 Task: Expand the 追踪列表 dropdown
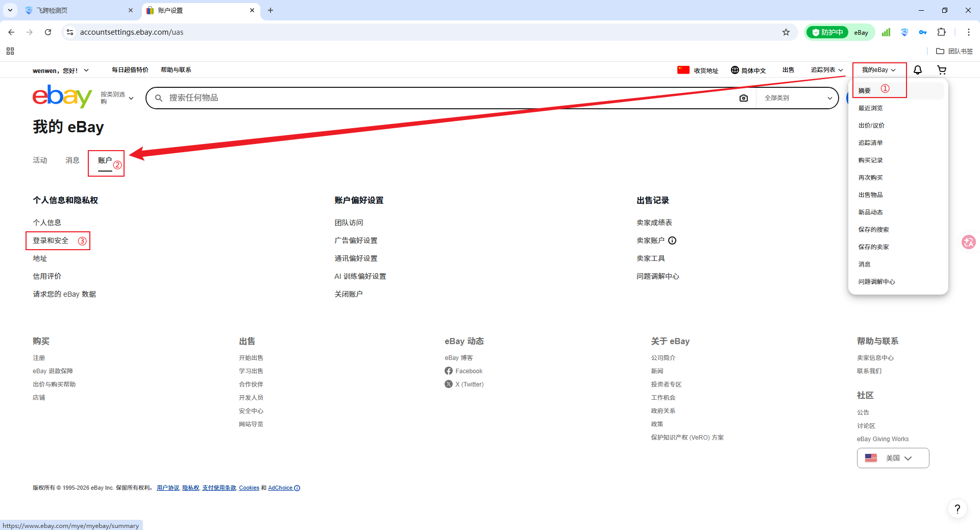827,70
